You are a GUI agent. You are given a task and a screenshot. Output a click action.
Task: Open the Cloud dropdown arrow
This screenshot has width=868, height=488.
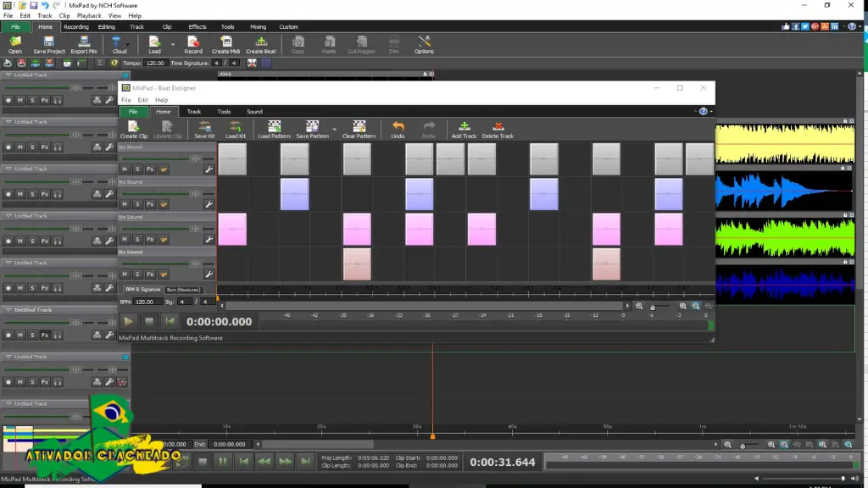[x=128, y=44]
